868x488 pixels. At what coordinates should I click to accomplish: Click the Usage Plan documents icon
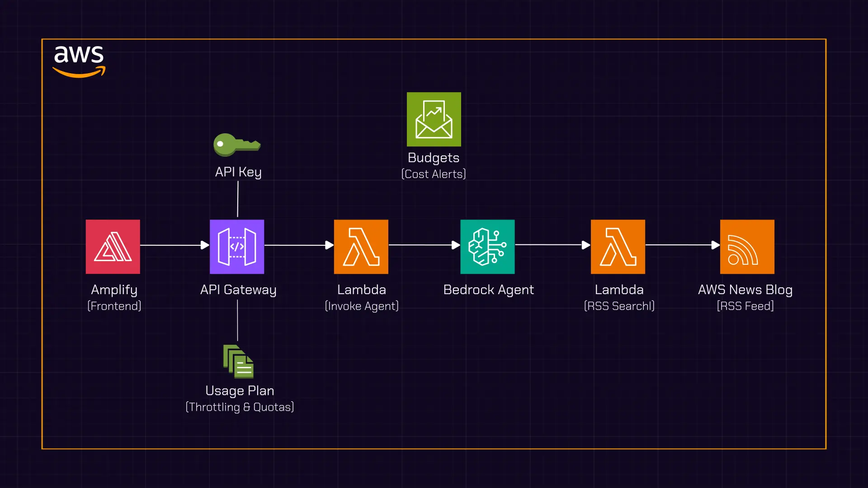[x=238, y=361]
